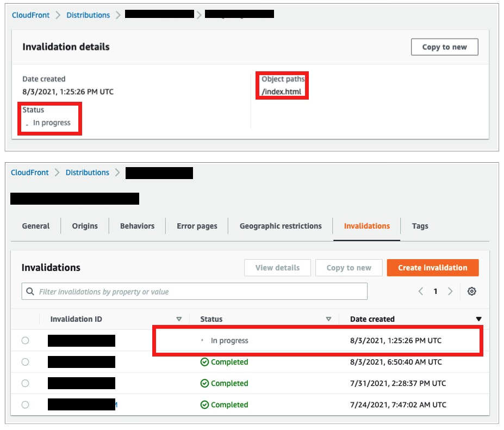Click Copy to new in Invalidation details panel
The image size is (504, 430).
[445, 47]
